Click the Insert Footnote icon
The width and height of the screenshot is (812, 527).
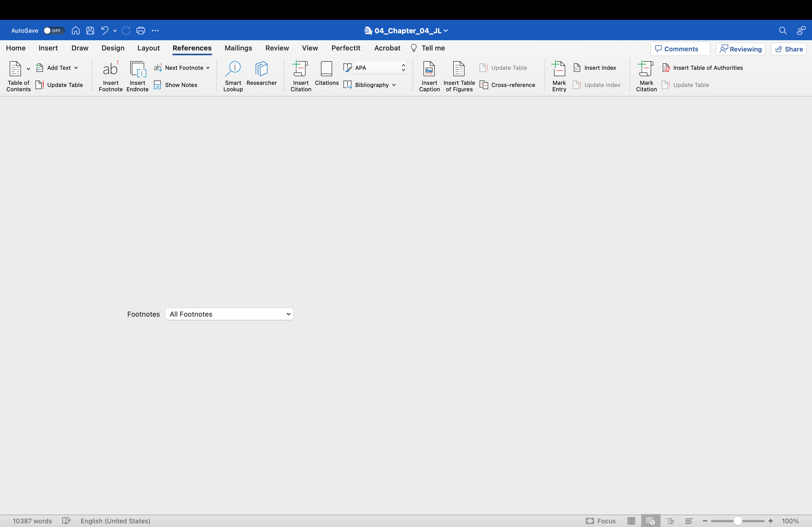[110, 69]
